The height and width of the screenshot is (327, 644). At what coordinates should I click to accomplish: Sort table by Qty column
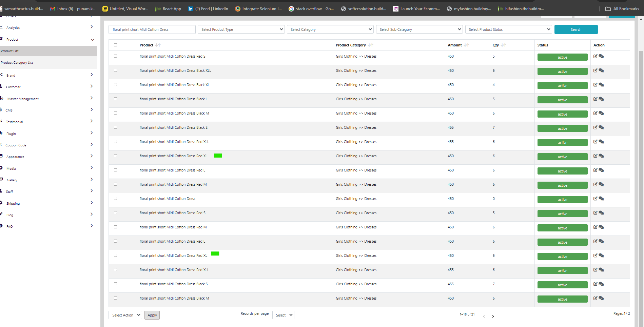pos(504,45)
